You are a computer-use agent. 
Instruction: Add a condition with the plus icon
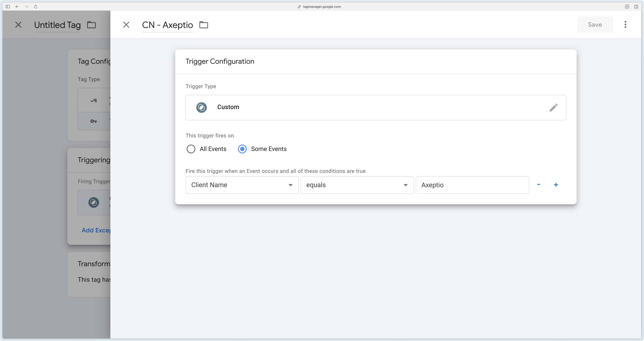coord(556,185)
